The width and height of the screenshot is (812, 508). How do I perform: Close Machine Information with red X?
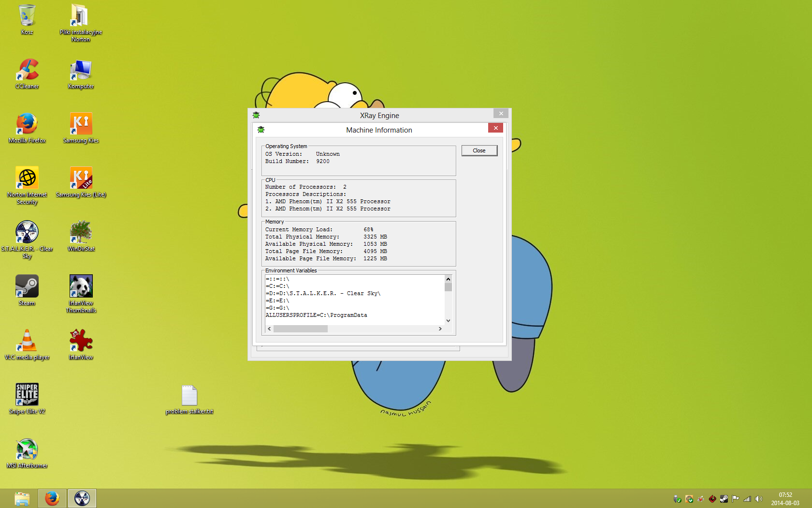[495, 128]
